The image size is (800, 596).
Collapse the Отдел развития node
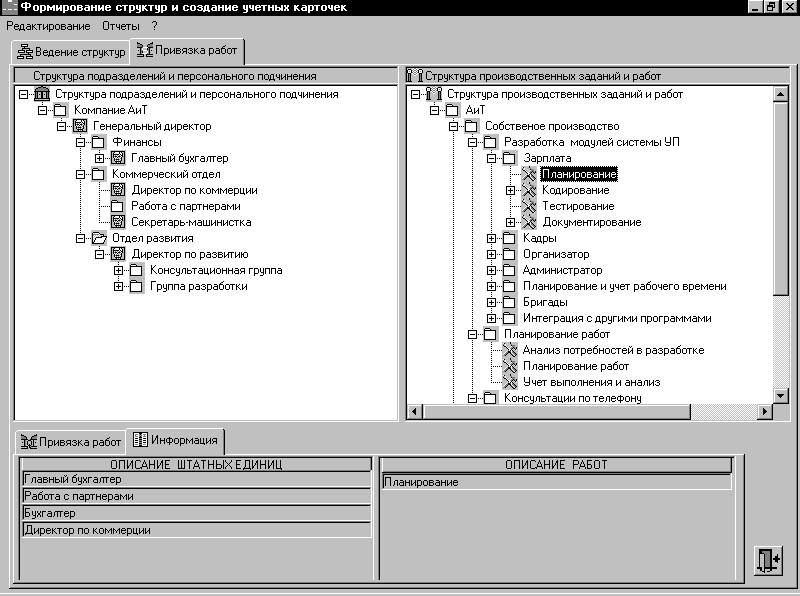coord(81,238)
